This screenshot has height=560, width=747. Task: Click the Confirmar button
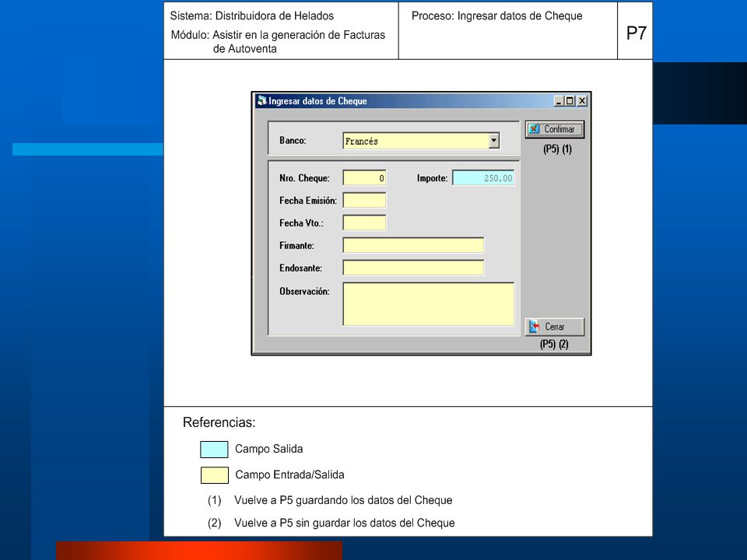click(x=555, y=129)
